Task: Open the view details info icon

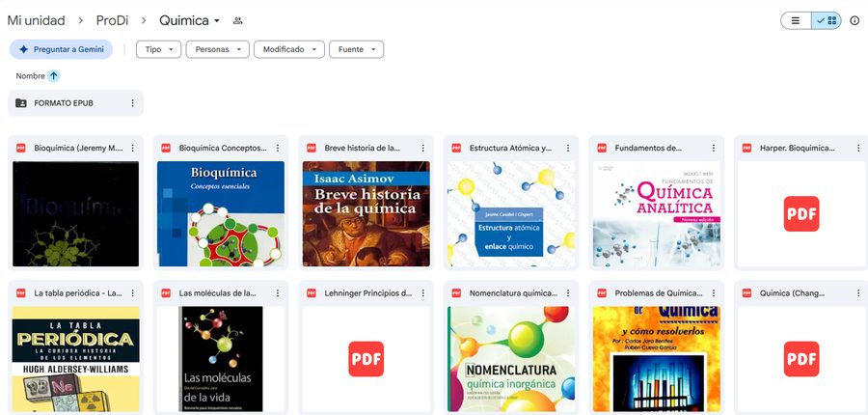Action: tap(854, 20)
